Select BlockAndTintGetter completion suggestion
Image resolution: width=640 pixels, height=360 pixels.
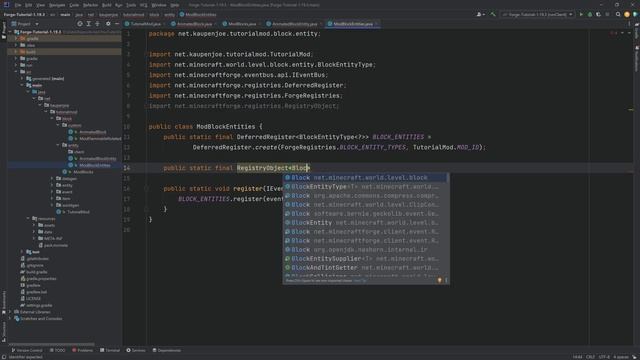[x=366, y=267]
